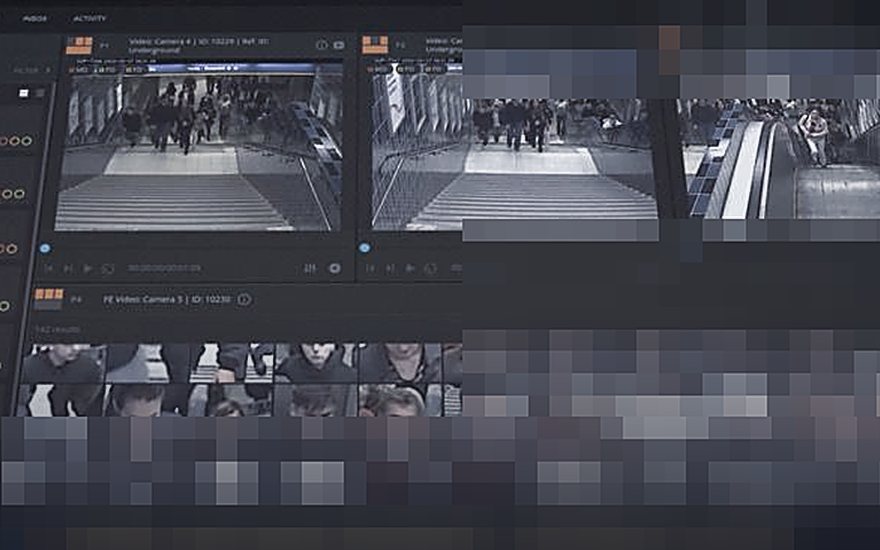Toggle MD overlay in Video Camera 4 panel
This screenshot has height=550, width=880.
tap(80, 70)
